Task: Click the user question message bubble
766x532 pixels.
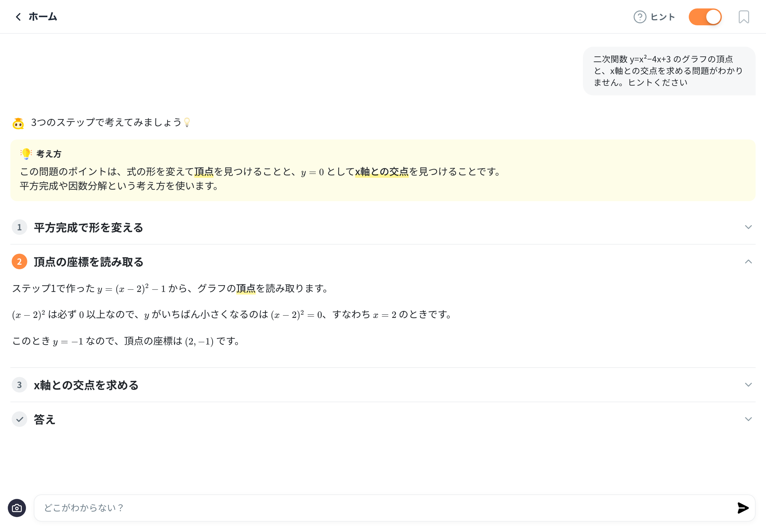Action: 669,71
